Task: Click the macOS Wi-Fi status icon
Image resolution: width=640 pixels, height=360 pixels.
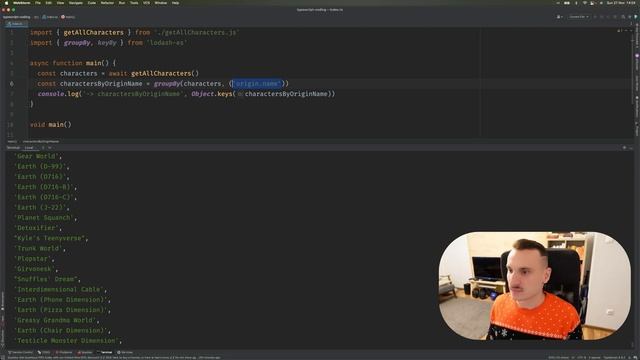Action: (584, 3)
